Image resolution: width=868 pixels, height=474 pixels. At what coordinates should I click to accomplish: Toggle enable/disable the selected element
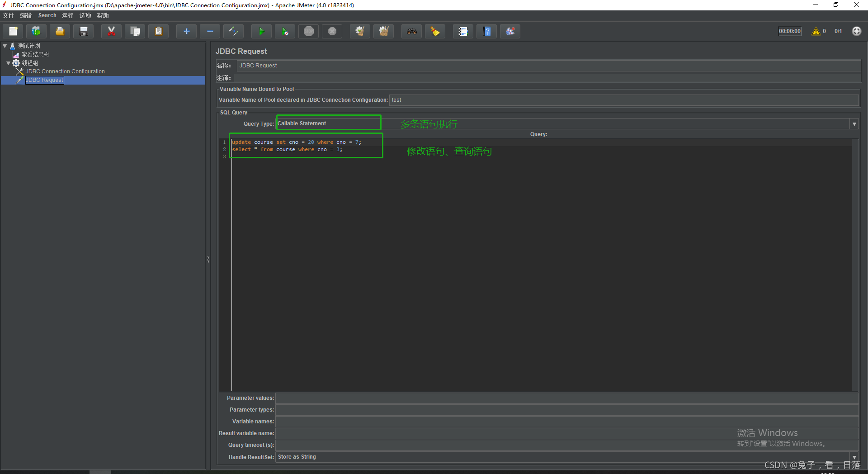(x=234, y=31)
